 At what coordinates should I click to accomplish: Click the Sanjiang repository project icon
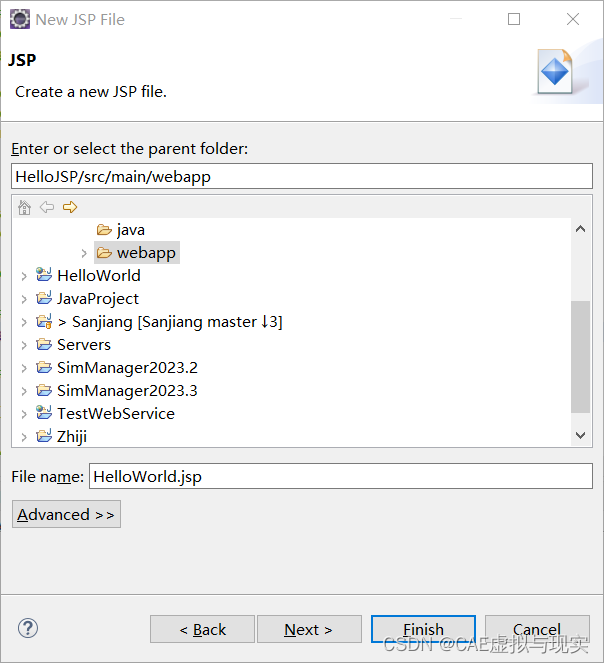coord(43,321)
